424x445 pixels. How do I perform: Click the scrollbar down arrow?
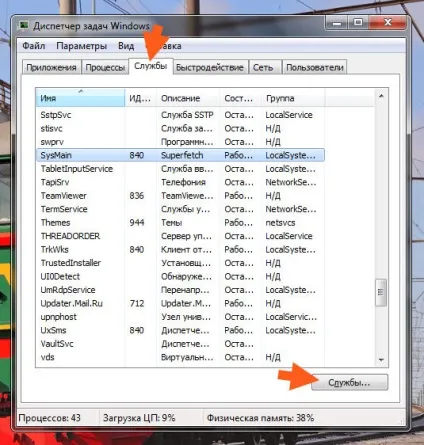coord(381,360)
